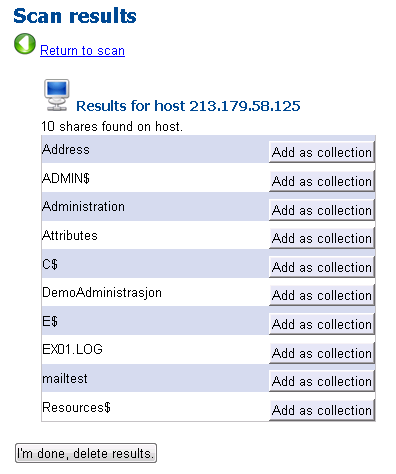The height and width of the screenshot is (474, 396).
Task: Click the mailtest share row label
Action: [65, 378]
